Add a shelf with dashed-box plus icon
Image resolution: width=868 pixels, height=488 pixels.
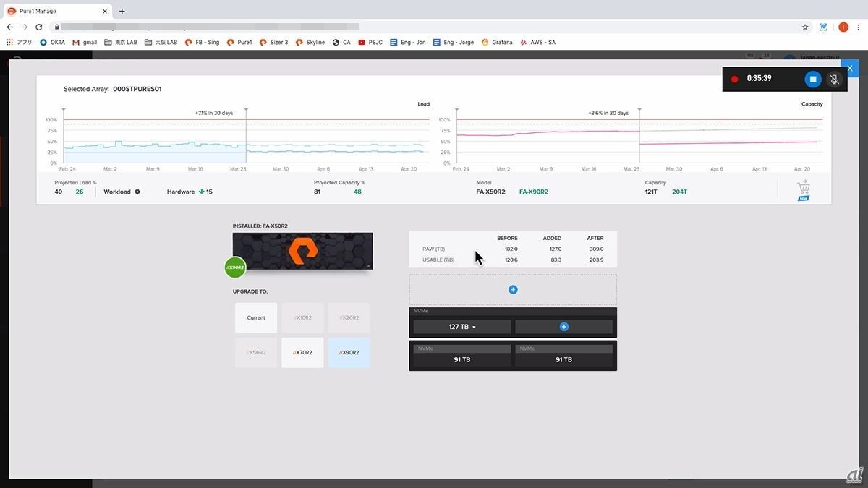(x=513, y=289)
